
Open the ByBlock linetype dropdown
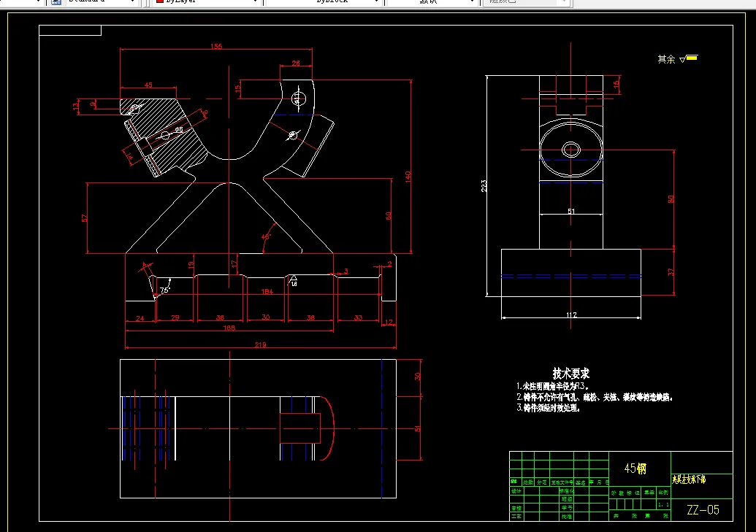tap(324, 2)
